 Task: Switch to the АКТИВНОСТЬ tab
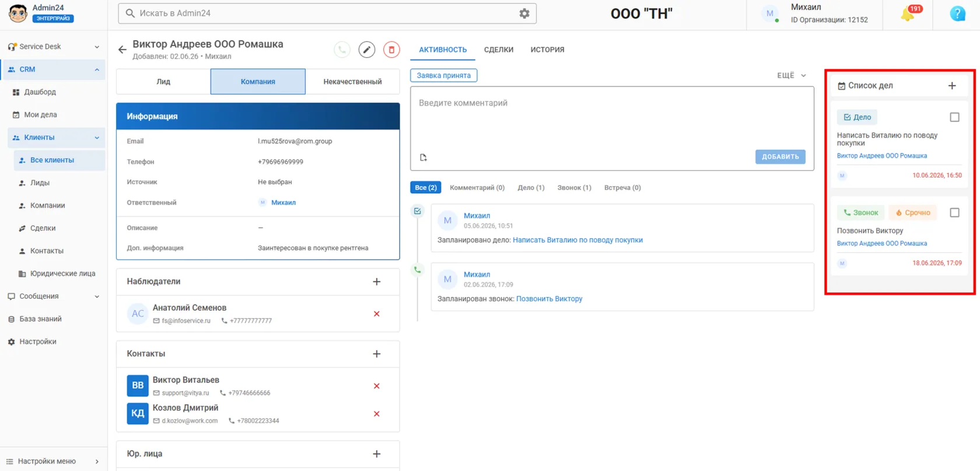(x=443, y=50)
